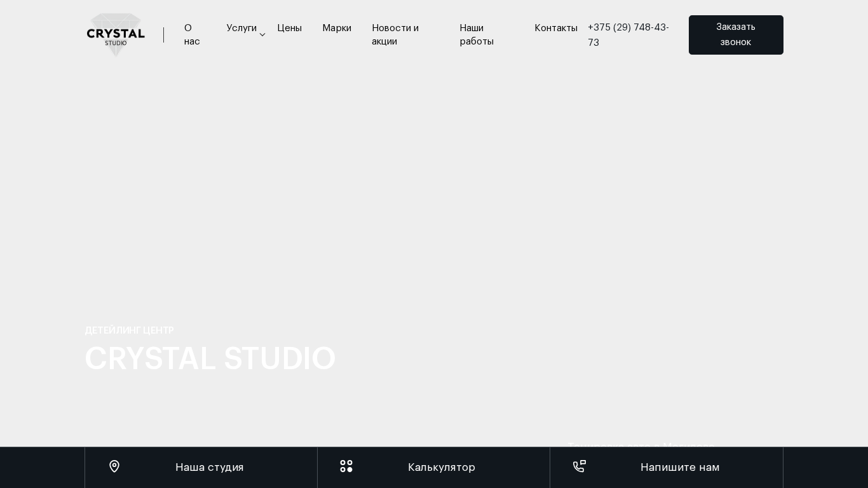
Task: Click the partially hidden text above Напишите нам
Action: point(641,444)
